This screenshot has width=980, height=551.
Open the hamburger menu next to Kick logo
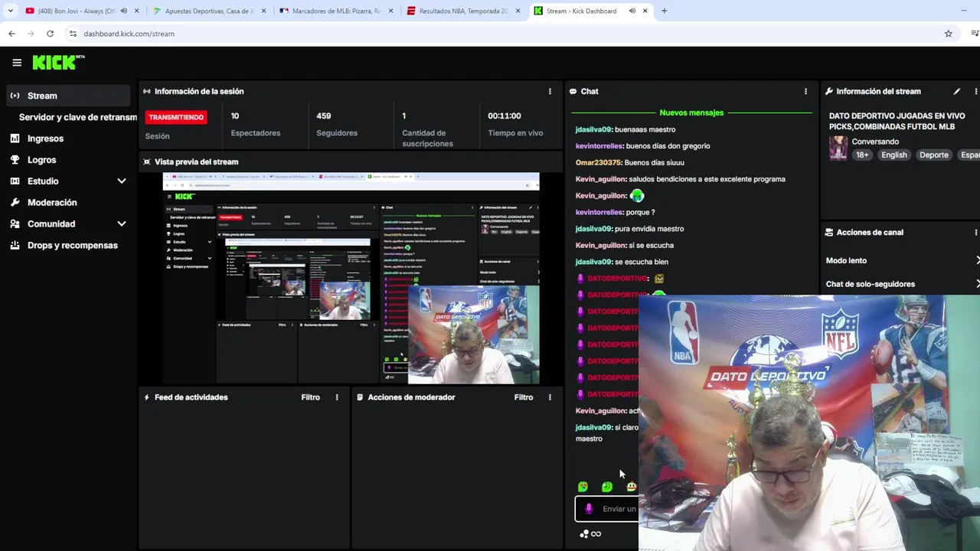point(17,63)
